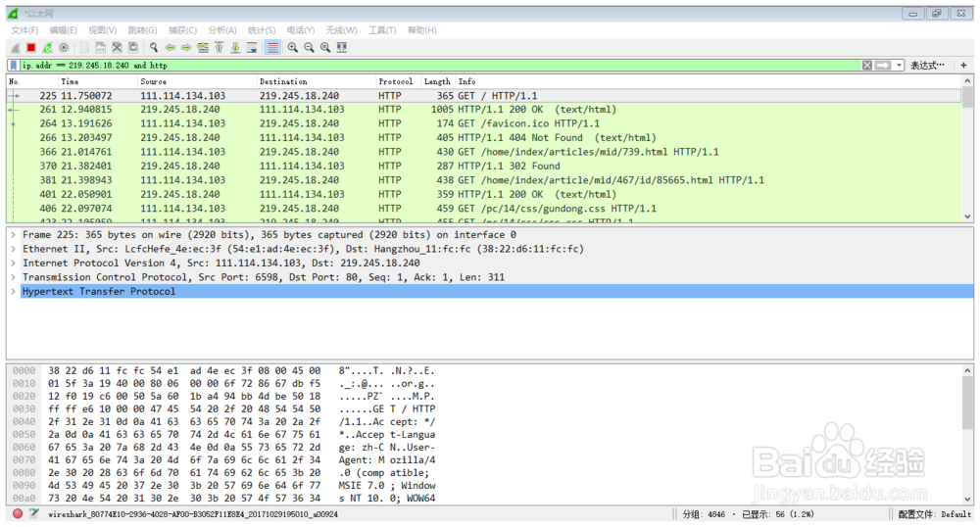The height and width of the screenshot is (527, 980).
Task: Save the capture file
Action: tap(100, 47)
